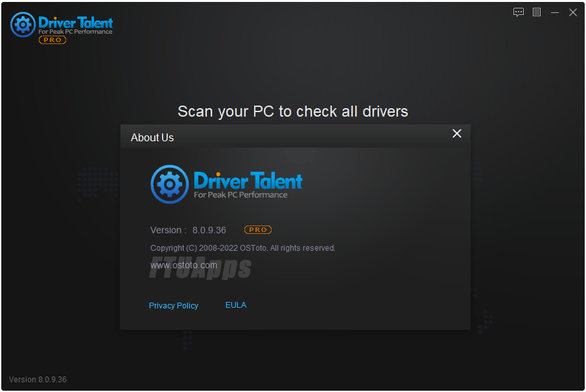Open the main menu list icon
The image size is (586, 392).
pyautogui.click(x=537, y=12)
